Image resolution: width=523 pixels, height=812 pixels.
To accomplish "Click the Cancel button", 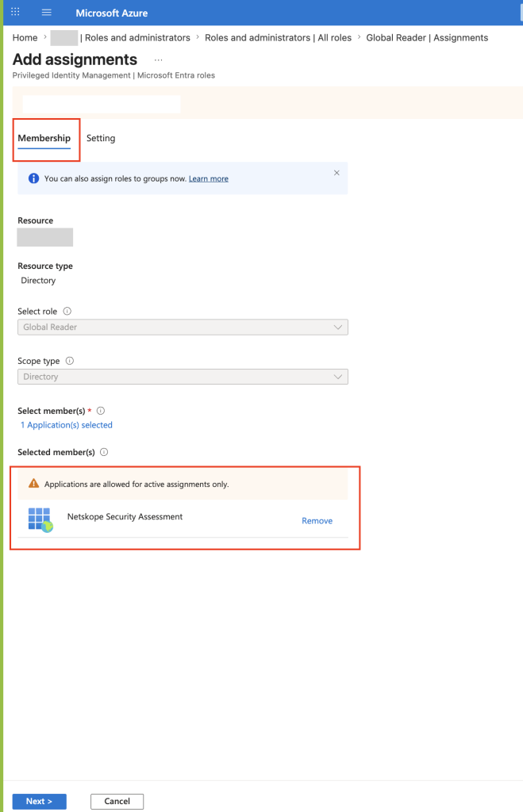I will click(117, 801).
